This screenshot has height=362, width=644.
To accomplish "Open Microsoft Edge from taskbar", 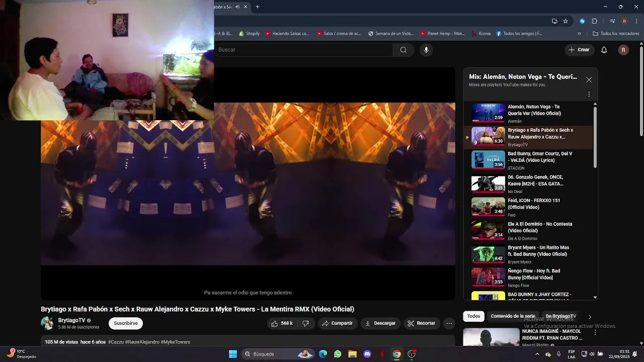I will pos(323,354).
